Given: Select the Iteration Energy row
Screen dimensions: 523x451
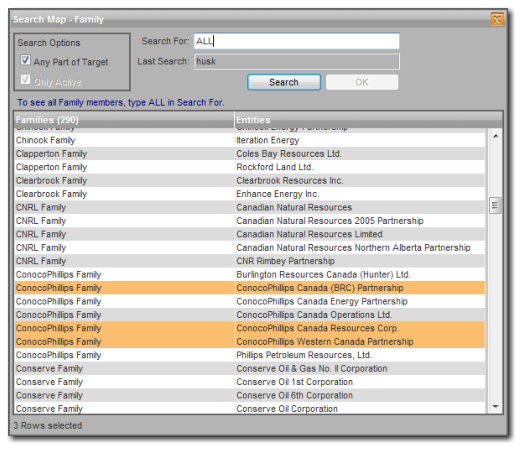Looking at the screenshot, I should (x=250, y=140).
